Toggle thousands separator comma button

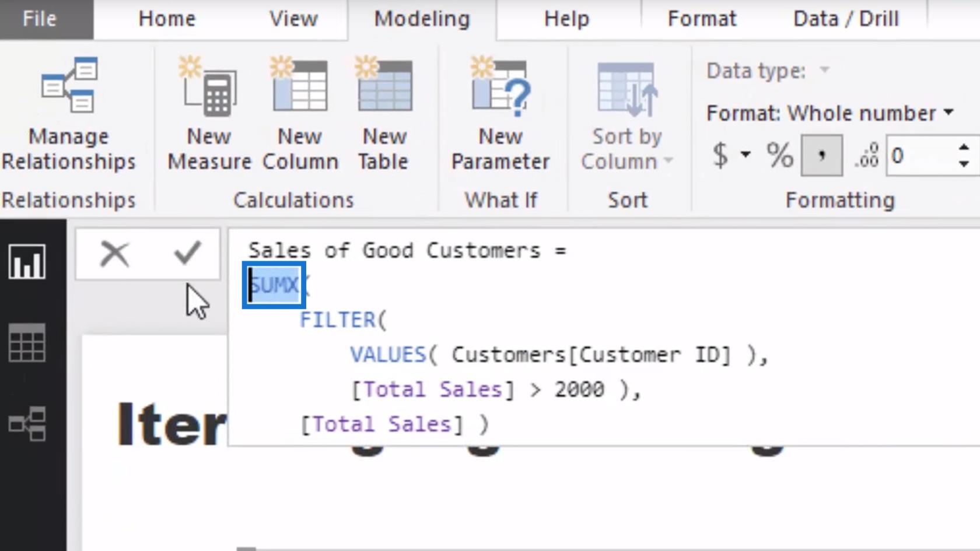821,155
